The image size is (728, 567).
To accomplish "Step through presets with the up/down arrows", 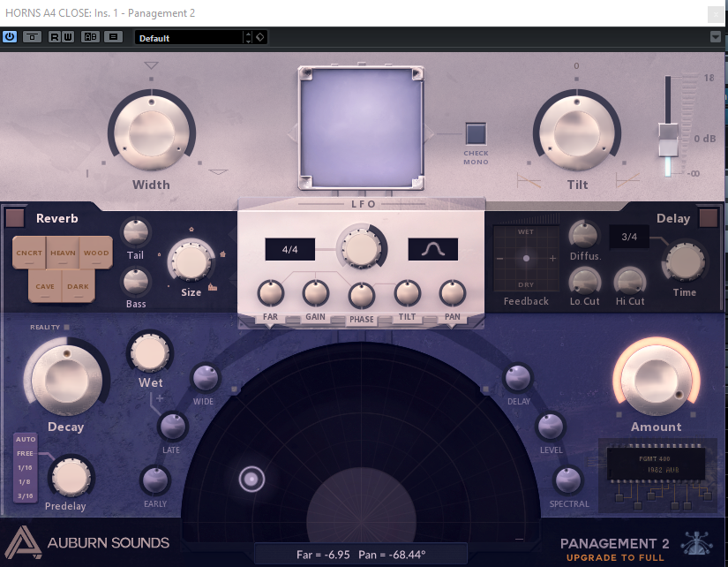I will [x=248, y=38].
